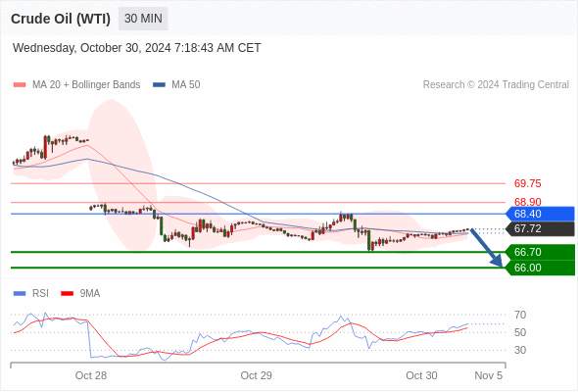Screen dimensions: 578x392
Task: Click the blue 68.40 pivot price label
Action: (540, 214)
